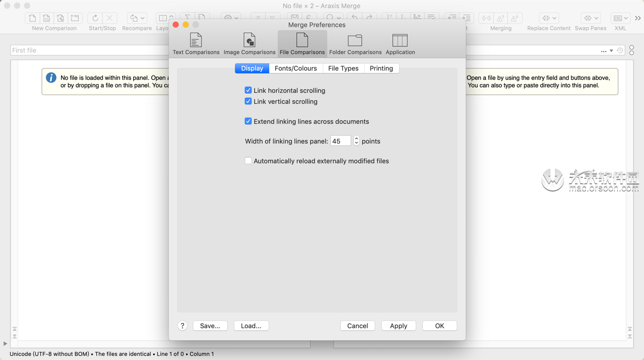Screen dimensions: 644x360
Task: Create a new text comparison from toolbar
Action: click(32, 18)
